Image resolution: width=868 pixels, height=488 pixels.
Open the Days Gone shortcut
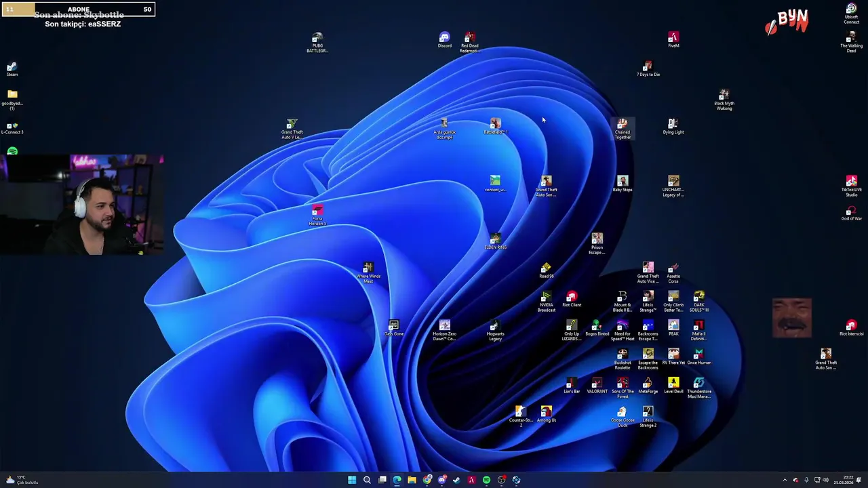pos(393,328)
